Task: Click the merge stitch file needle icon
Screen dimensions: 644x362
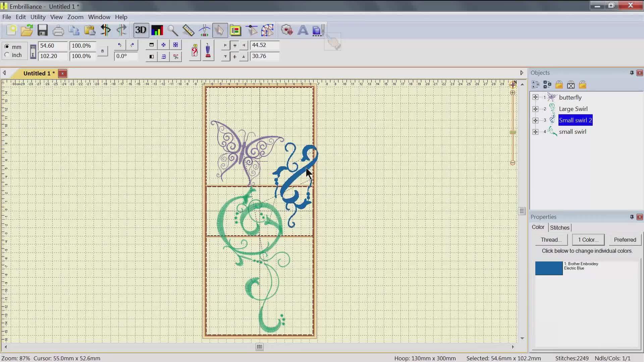Action: coord(318,31)
